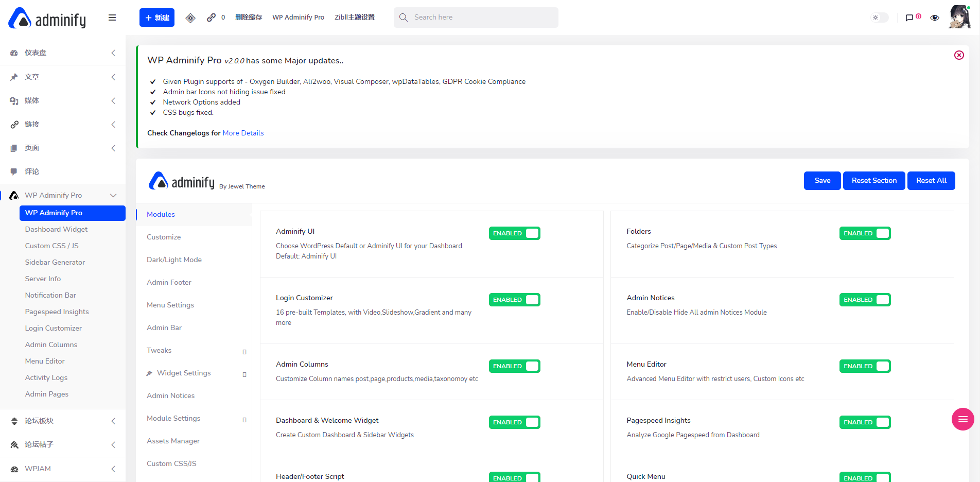This screenshot has height=482, width=980.
Task: Toggle the Pagespeed Insights module switch
Action: click(865, 422)
